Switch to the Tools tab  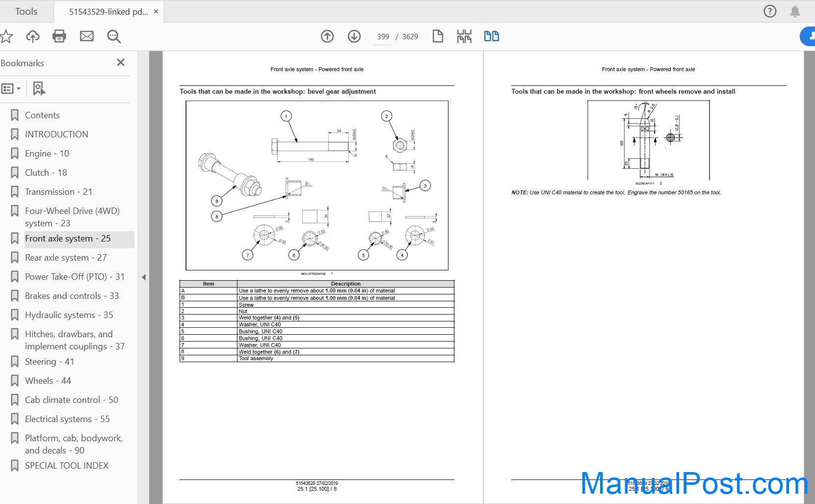point(26,11)
